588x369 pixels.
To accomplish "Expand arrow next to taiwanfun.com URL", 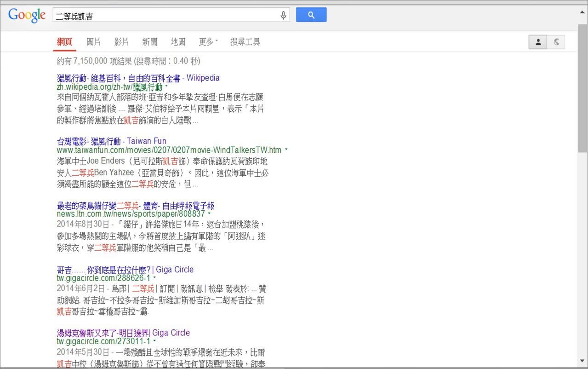I will tap(286, 150).
